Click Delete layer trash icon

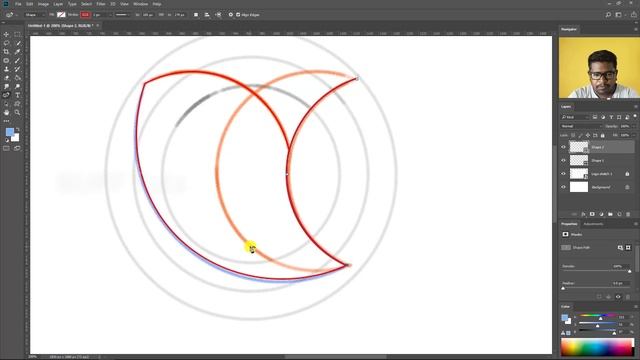(x=628, y=214)
